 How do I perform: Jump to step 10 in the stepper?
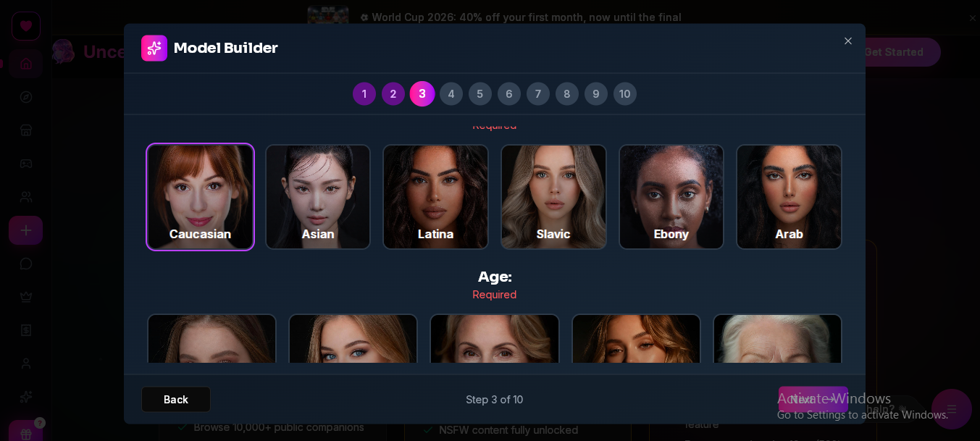pos(625,93)
